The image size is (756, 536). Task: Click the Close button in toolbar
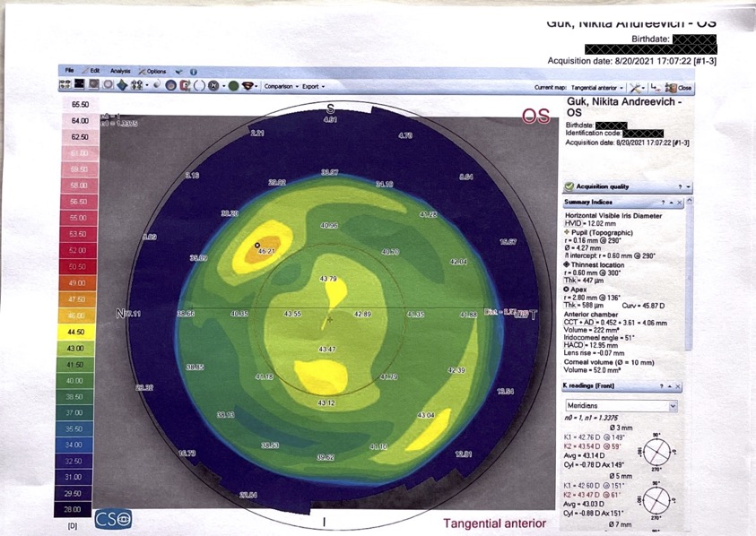coord(678,88)
